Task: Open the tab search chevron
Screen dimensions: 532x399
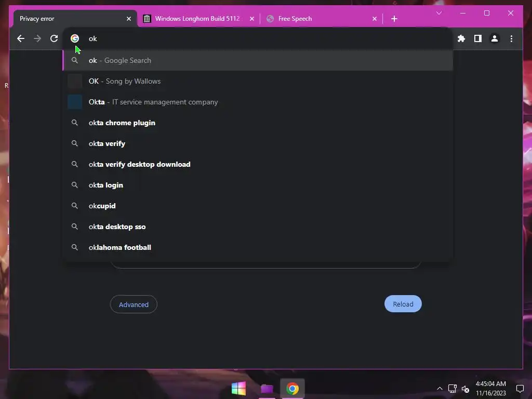Action: (438, 13)
